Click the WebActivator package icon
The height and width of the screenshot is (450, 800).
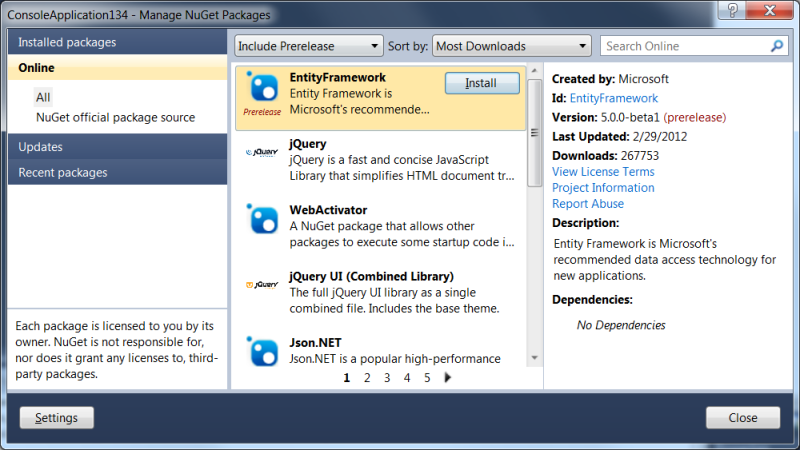(x=262, y=219)
